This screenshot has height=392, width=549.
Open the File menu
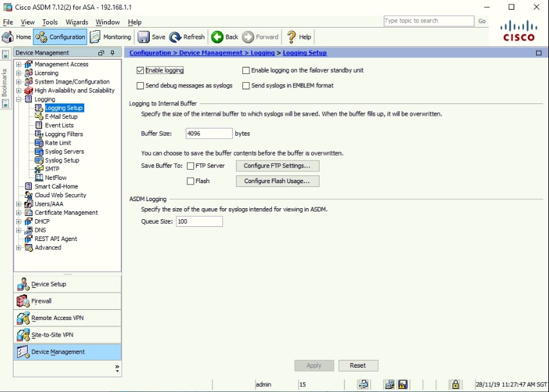click(8, 22)
